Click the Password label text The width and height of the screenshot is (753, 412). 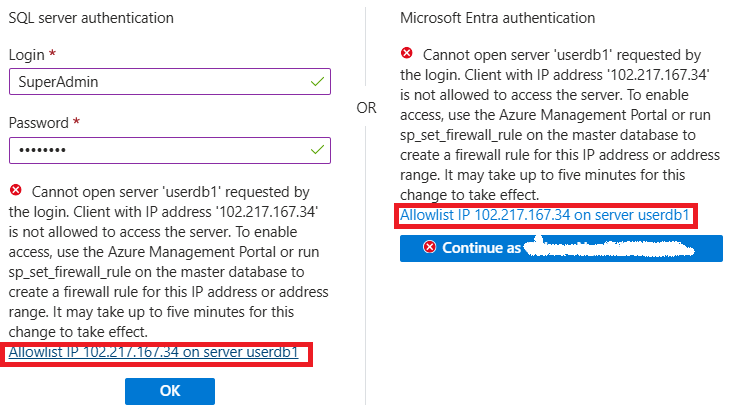(38, 123)
